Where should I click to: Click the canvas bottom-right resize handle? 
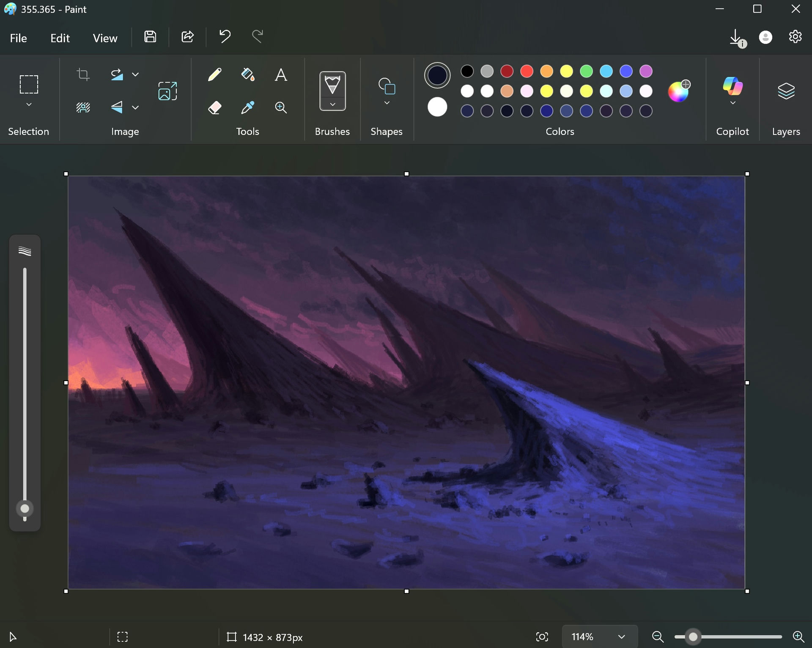pos(747,591)
